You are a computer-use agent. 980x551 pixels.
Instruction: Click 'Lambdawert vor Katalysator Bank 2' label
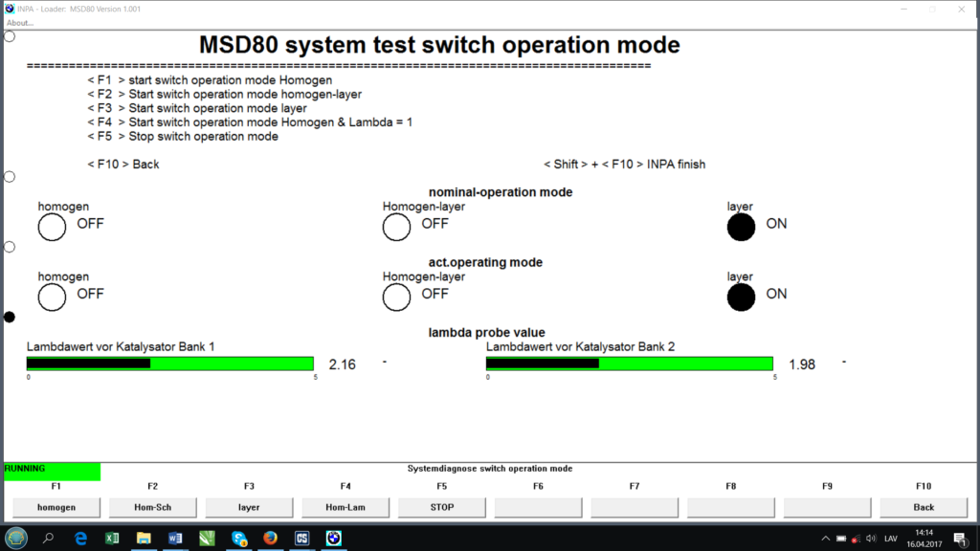(x=581, y=346)
